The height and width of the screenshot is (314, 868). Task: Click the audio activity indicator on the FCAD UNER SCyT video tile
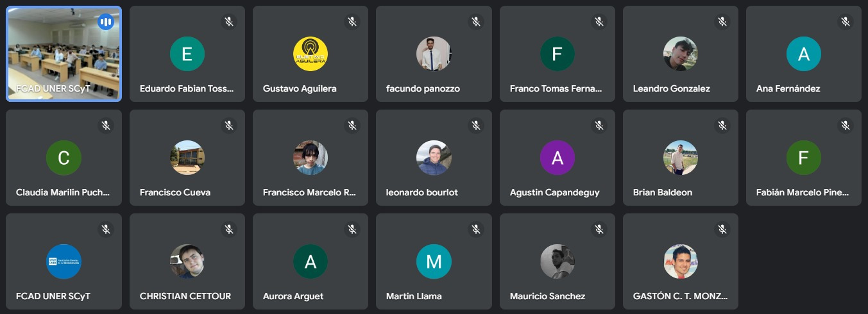tap(106, 22)
